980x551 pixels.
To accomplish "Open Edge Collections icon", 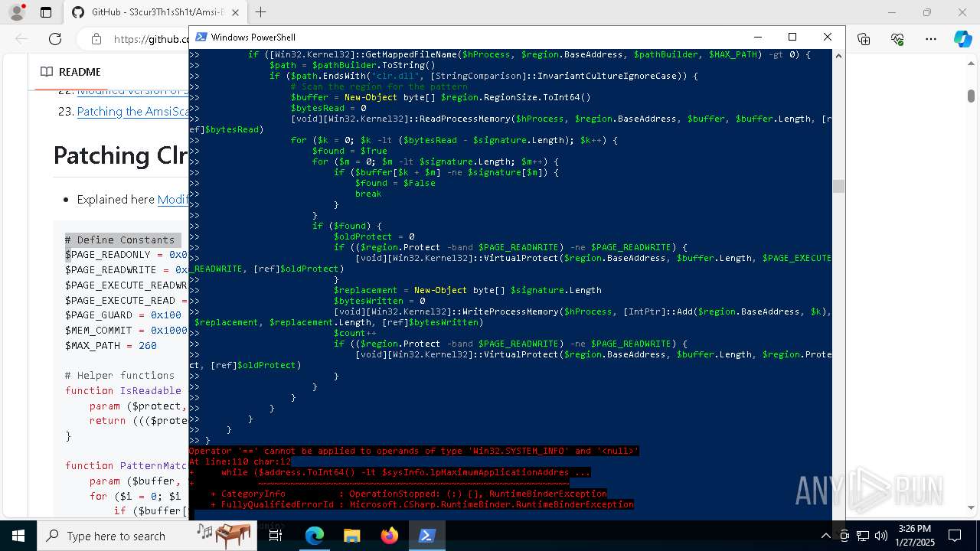I will pyautogui.click(x=864, y=39).
